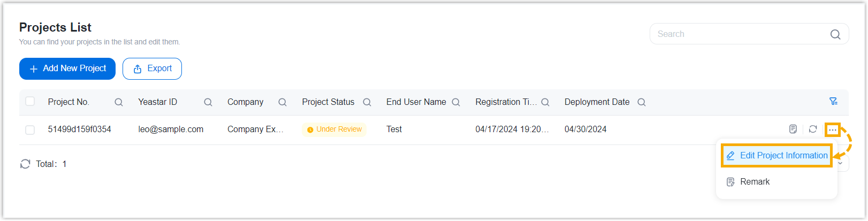
Task: Click the search icon beside Project Status column
Action: pyautogui.click(x=367, y=102)
